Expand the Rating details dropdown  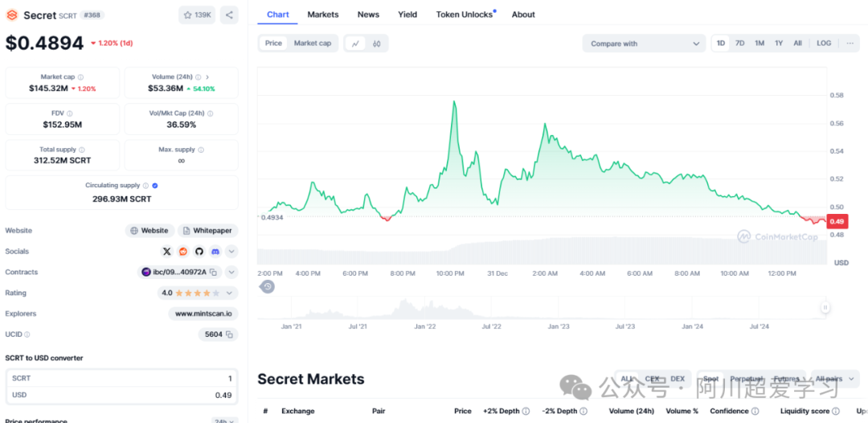(x=231, y=294)
